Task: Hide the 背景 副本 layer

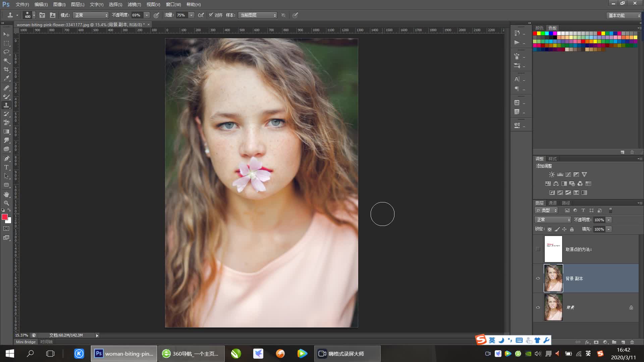Action: tap(538, 278)
